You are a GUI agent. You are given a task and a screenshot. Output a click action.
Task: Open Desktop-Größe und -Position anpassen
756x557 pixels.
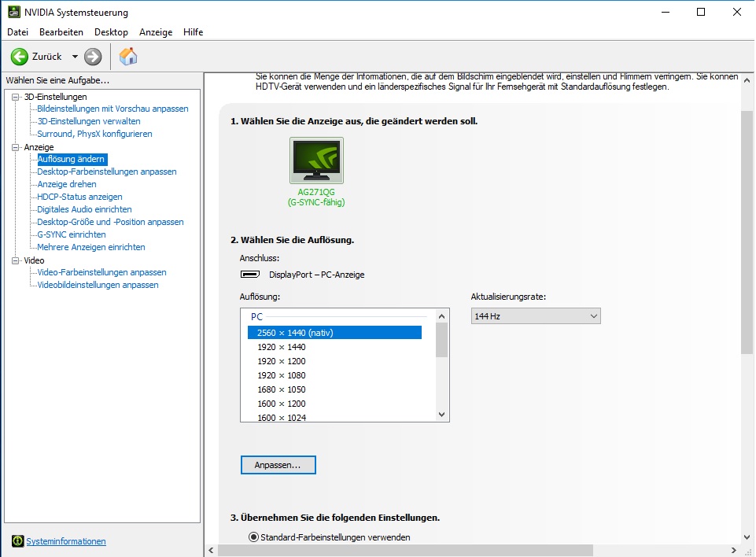coord(110,222)
